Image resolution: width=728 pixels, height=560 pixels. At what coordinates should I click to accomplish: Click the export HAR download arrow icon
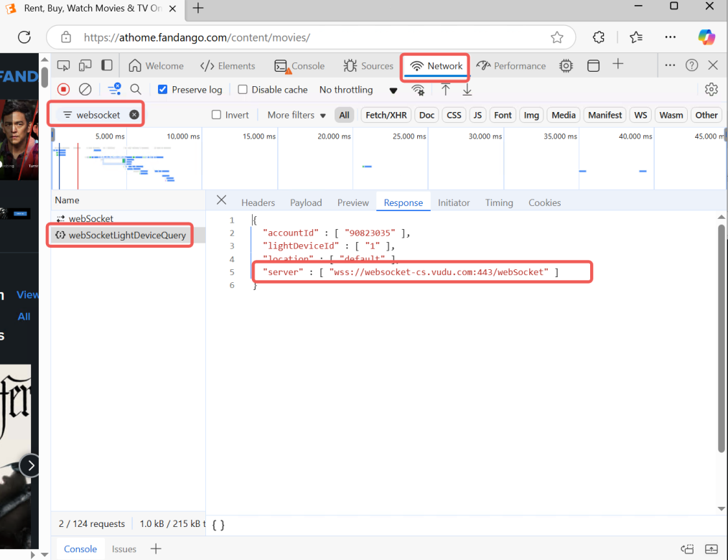coord(467,90)
